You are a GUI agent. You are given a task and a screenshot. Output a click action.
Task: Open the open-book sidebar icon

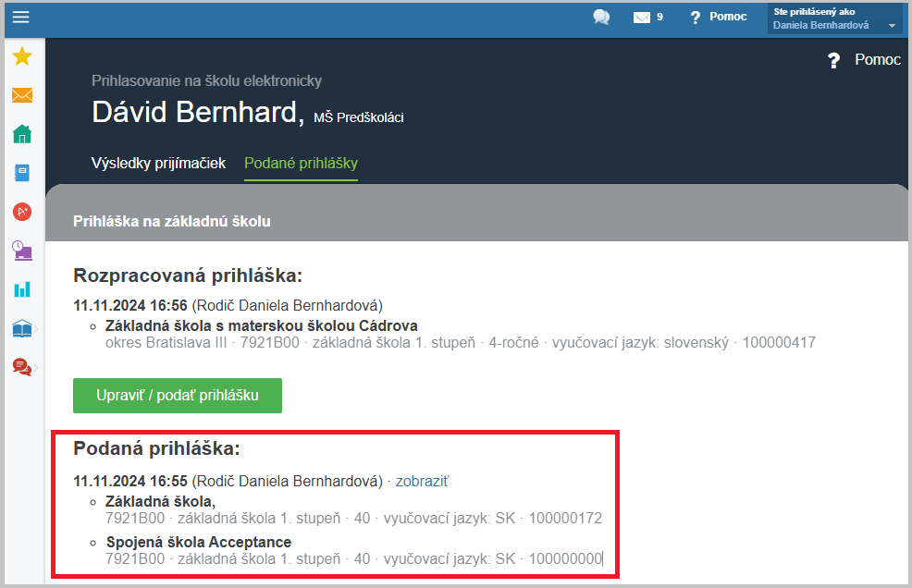22,328
